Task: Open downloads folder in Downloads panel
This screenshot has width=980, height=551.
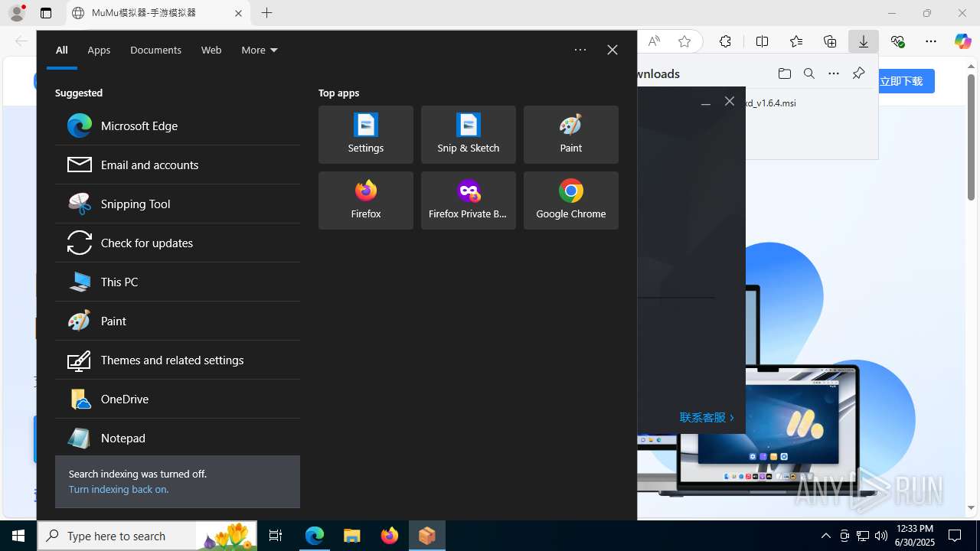Action: click(784, 73)
